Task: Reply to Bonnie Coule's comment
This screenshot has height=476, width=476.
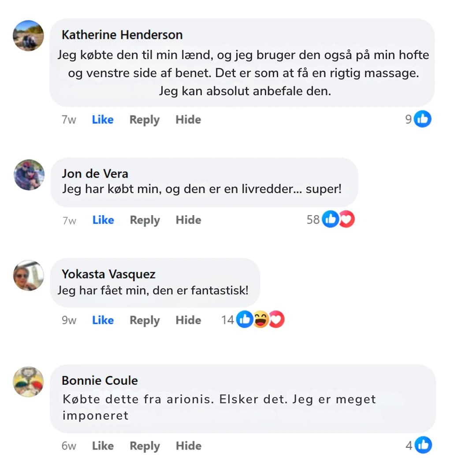Action: (145, 446)
